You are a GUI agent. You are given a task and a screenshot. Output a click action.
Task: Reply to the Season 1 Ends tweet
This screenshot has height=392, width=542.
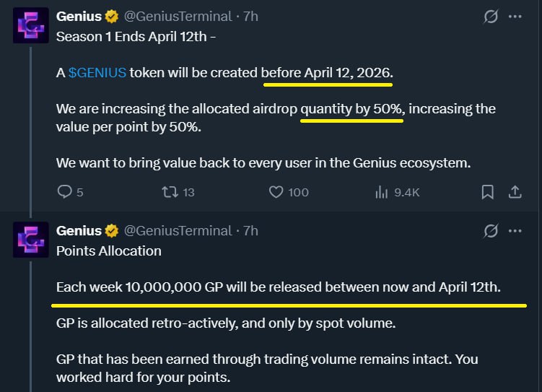[x=64, y=192]
